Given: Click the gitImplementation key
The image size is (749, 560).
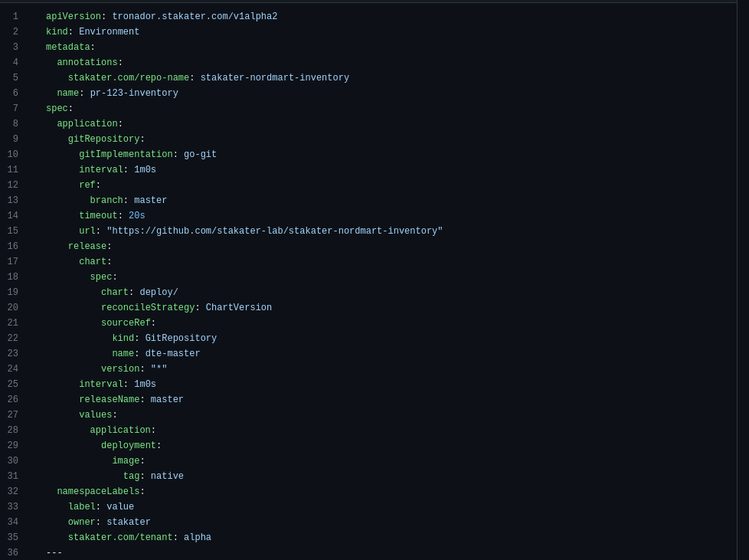Looking at the screenshot, I should pos(126,154).
